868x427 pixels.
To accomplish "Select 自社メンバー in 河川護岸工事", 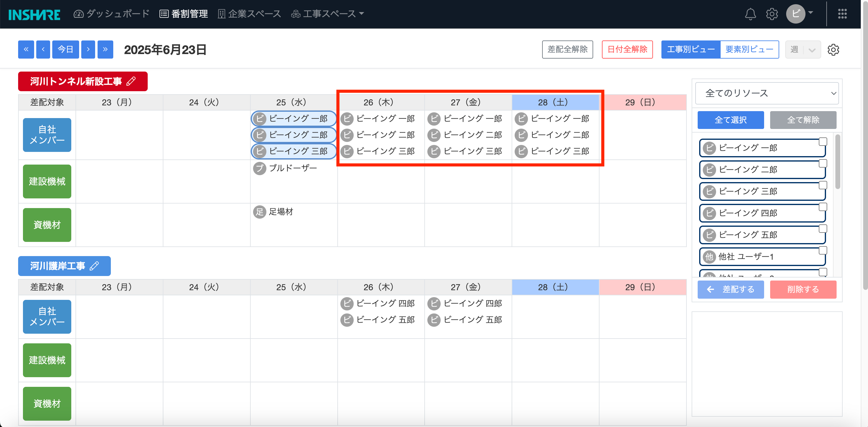I will click(47, 317).
